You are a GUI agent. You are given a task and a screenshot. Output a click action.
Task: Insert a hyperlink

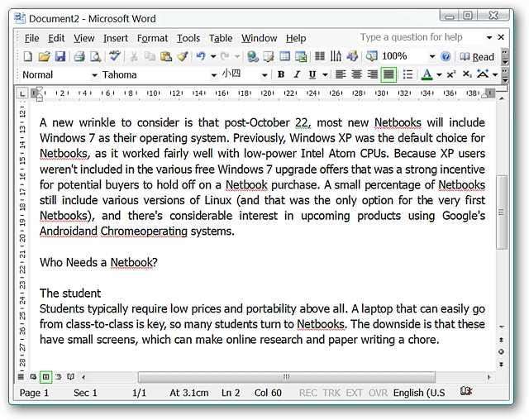[253, 56]
